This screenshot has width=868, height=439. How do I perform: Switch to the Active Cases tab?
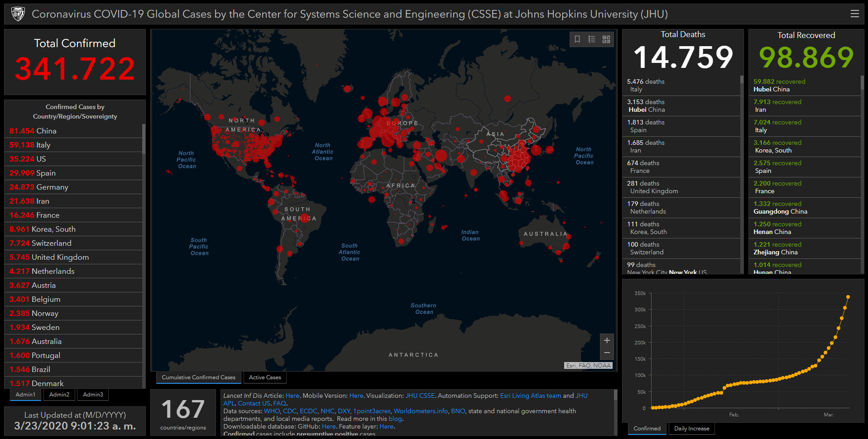pos(265,377)
